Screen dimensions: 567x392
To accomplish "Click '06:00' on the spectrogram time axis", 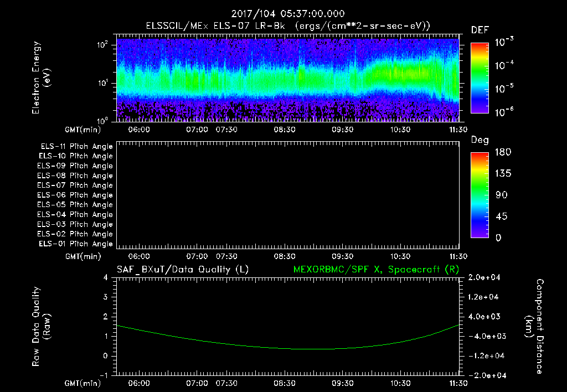I will [139, 130].
